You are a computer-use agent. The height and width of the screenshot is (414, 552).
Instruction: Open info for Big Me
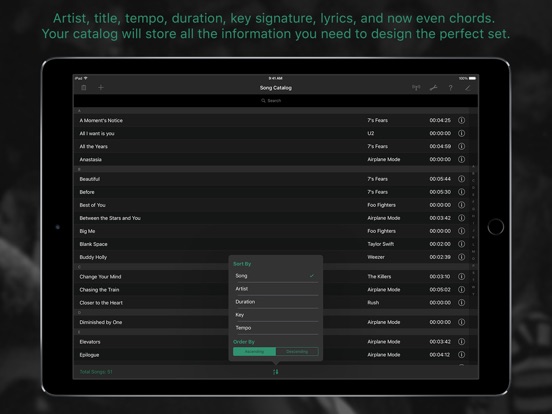click(462, 231)
